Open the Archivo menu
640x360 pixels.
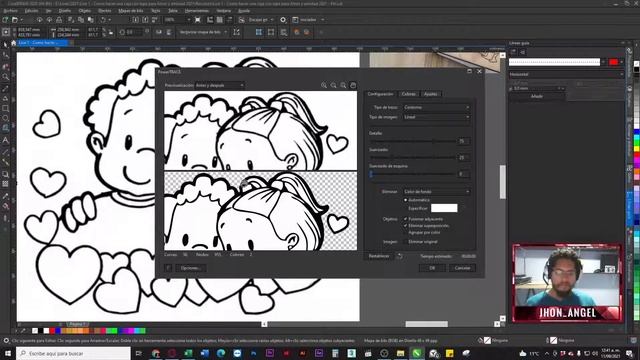[11, 11]
